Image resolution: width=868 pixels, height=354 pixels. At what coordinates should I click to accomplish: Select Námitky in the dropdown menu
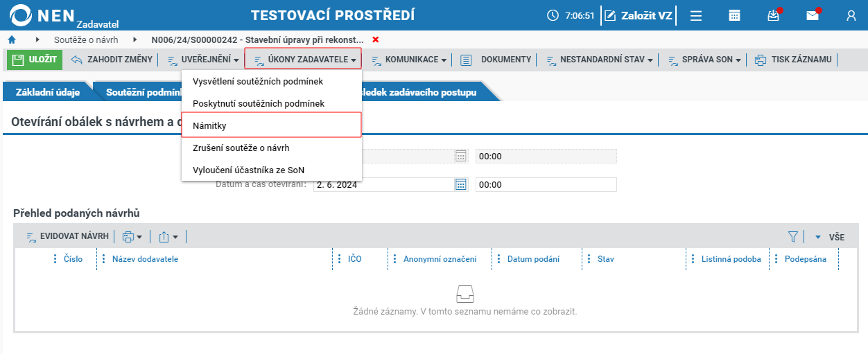click(x=272, y=125)
